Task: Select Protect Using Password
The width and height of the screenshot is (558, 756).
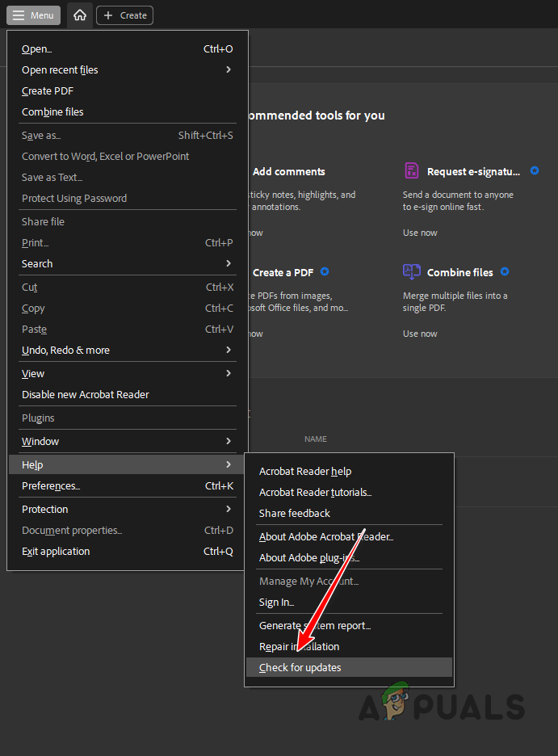Action: pos(128,198)
